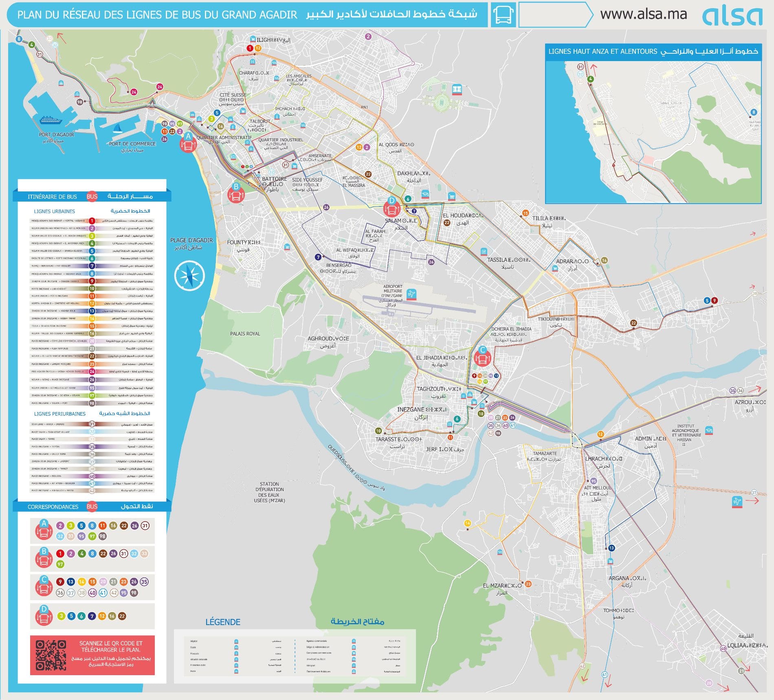Click the bus icon in the header bar
The width and height of the screenshot is (774, 700).
click(503, 15)
